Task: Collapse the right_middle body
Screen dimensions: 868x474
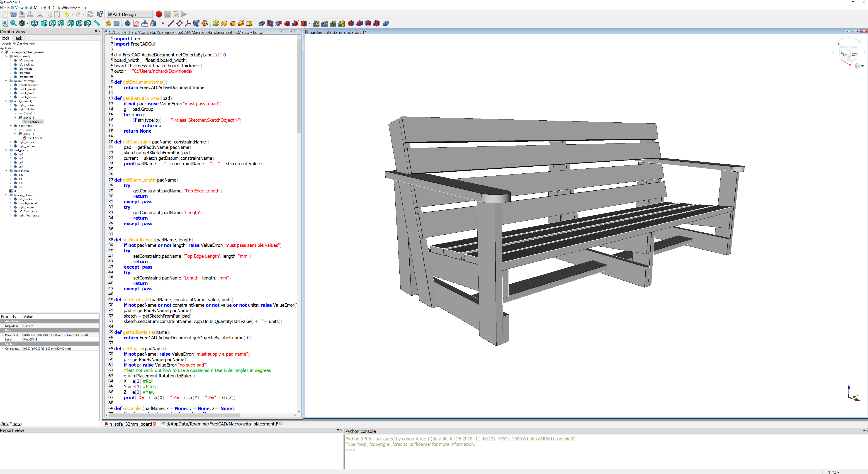Action: click(x=11, y=109)
